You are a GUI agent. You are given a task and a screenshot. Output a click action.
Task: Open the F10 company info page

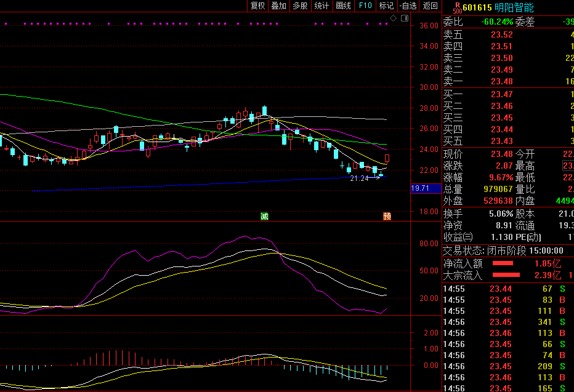click(365, 6)
